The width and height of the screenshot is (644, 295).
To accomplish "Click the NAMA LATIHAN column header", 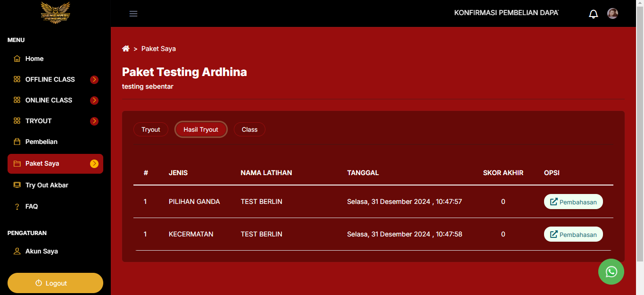I will [x=266, y=173].
